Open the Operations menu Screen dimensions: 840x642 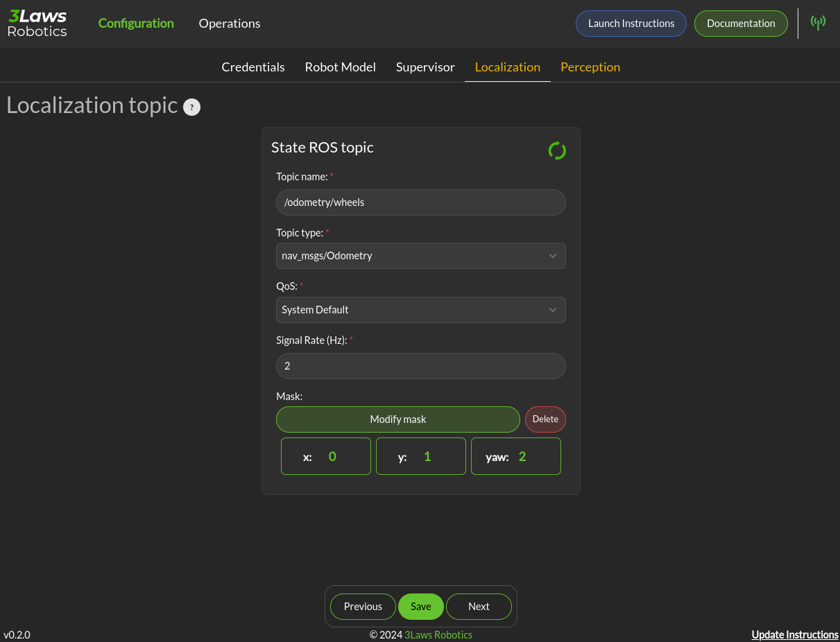(x=229, y=24)
